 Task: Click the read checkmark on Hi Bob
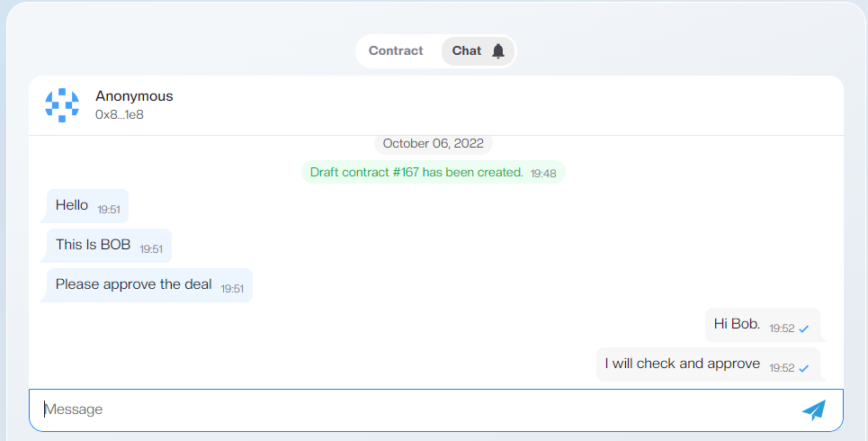click(x=804, y=329)
